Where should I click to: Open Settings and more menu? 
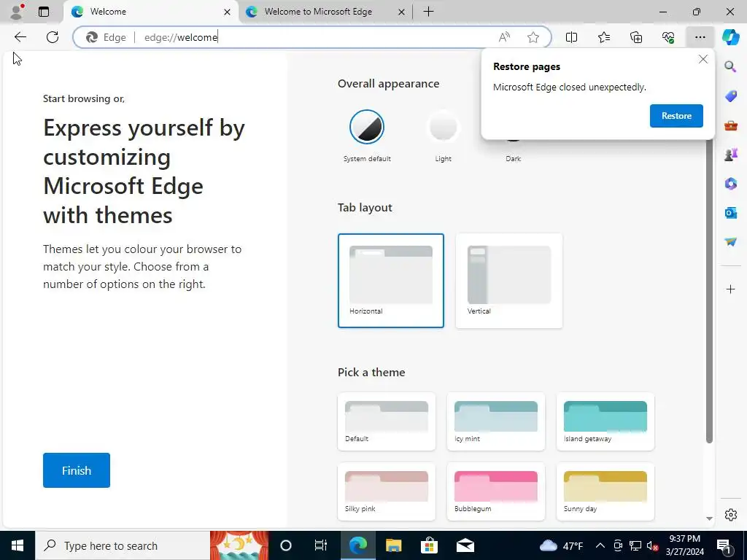coord(700,37)
